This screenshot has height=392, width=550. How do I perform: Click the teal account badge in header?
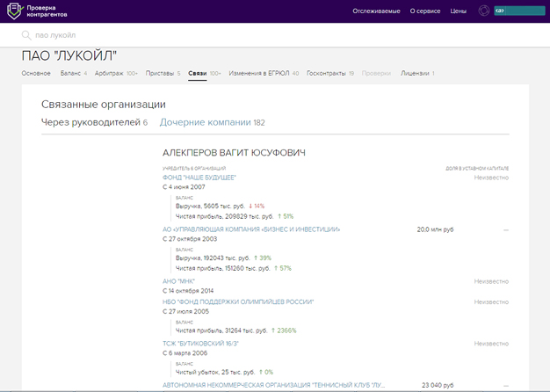[519, 11]
